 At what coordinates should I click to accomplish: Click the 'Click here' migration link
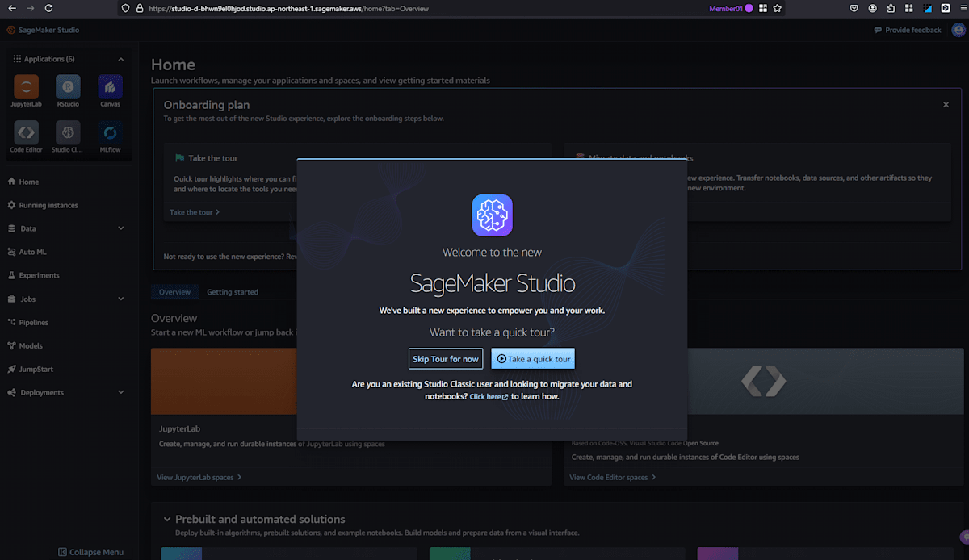tap(489, 396)
